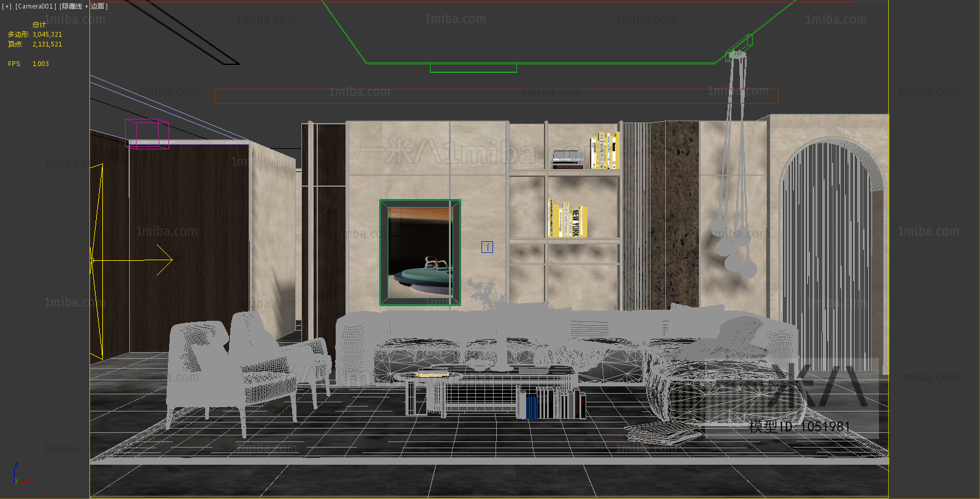Screen dimensions: 980x499
Task: Click the 多边形 count 3,045,321 statistic
Action: (x=35, y=34)
